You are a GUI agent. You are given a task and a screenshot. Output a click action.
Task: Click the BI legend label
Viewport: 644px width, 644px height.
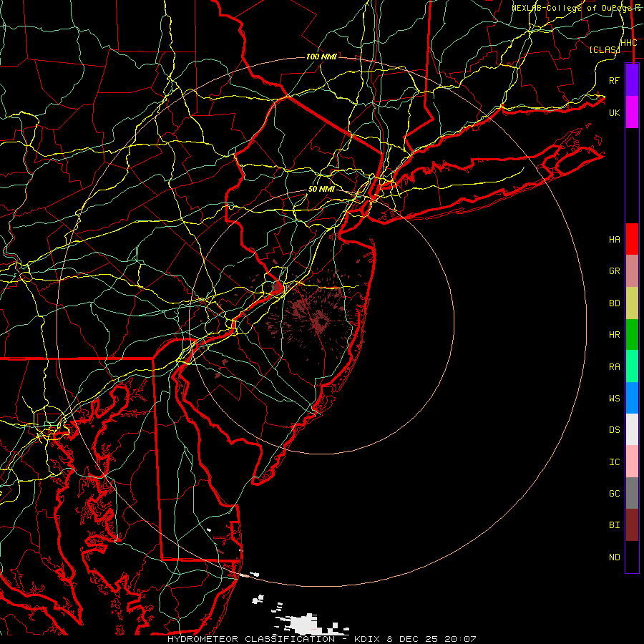(x=614, y=525)
